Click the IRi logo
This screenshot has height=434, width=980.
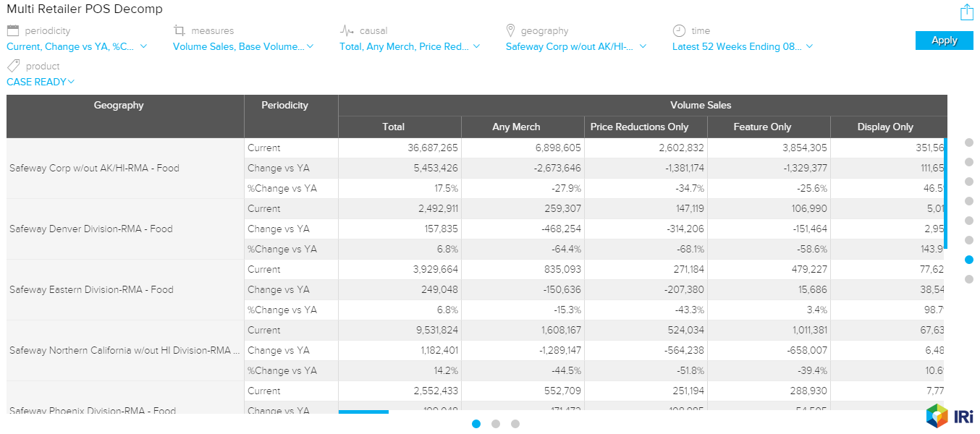(949, 416)
